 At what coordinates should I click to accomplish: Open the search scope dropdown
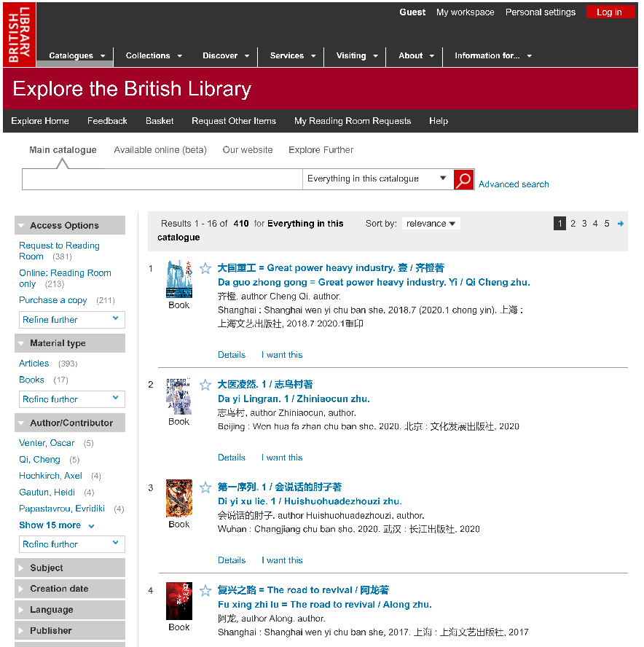point(377,179)
